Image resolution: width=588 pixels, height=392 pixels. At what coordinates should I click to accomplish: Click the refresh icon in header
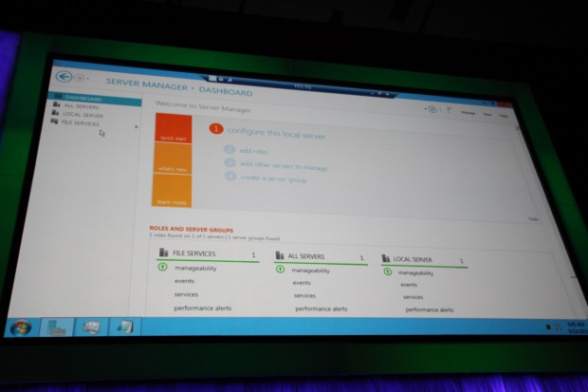(432, 109)
